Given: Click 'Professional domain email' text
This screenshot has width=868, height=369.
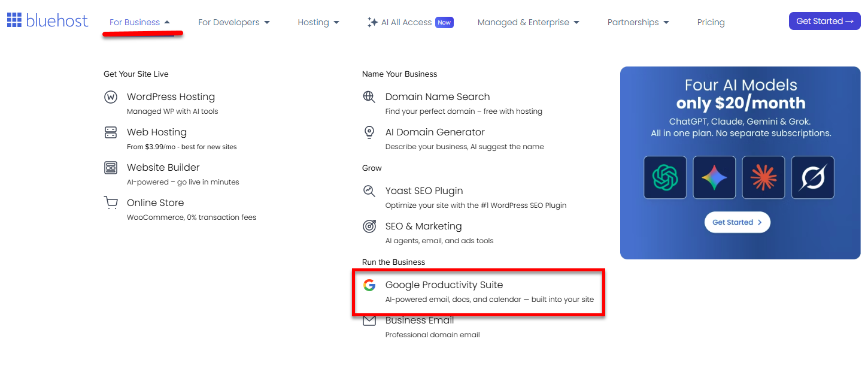Looking at the screenshot, I should pos(433,335).
